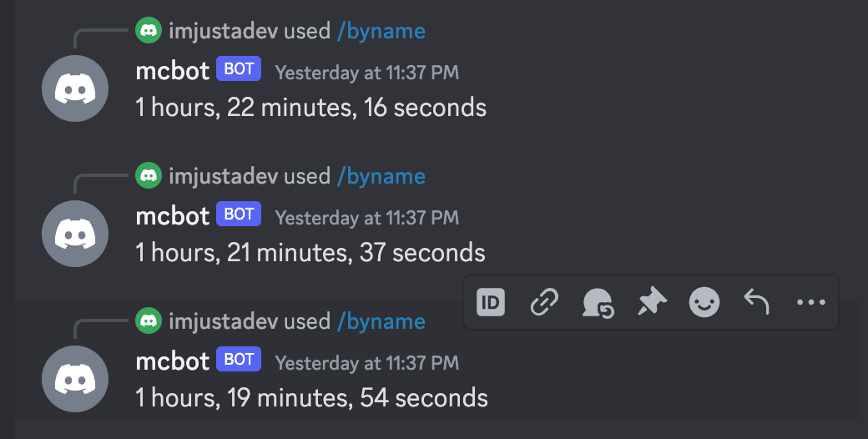This screenshot has height=439, width=868.
Task: Click the speech bubble icon in message toolbar
Action: pyautogui.click(x=598, y=302)
